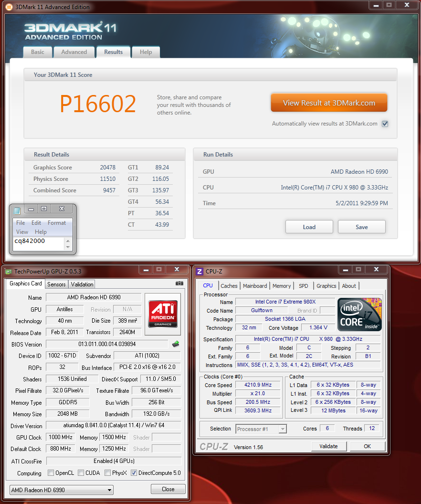421x504 pixels.
Task: Uncheck automatically view results at 3DMark.com
Action: tap(385, 124)
